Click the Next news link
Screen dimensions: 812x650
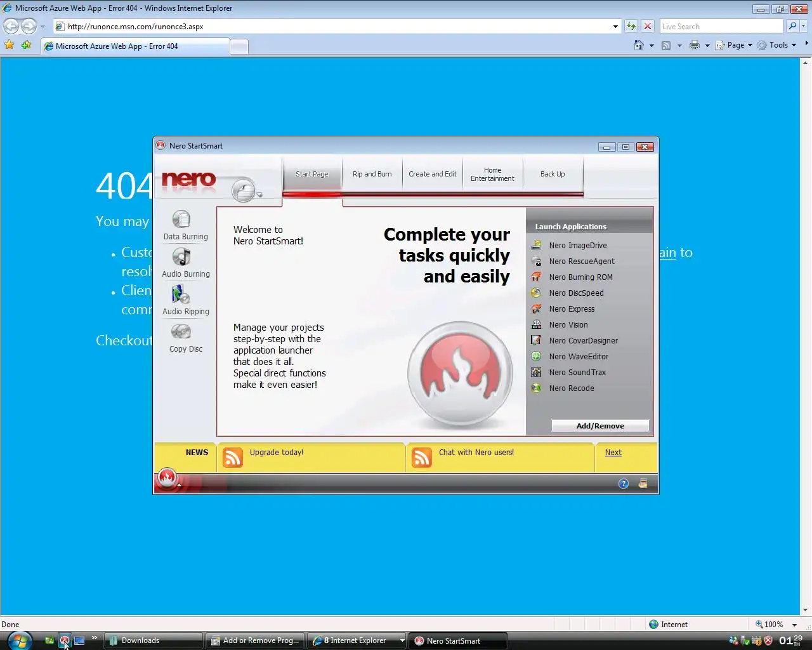click(x=613, y=453)
